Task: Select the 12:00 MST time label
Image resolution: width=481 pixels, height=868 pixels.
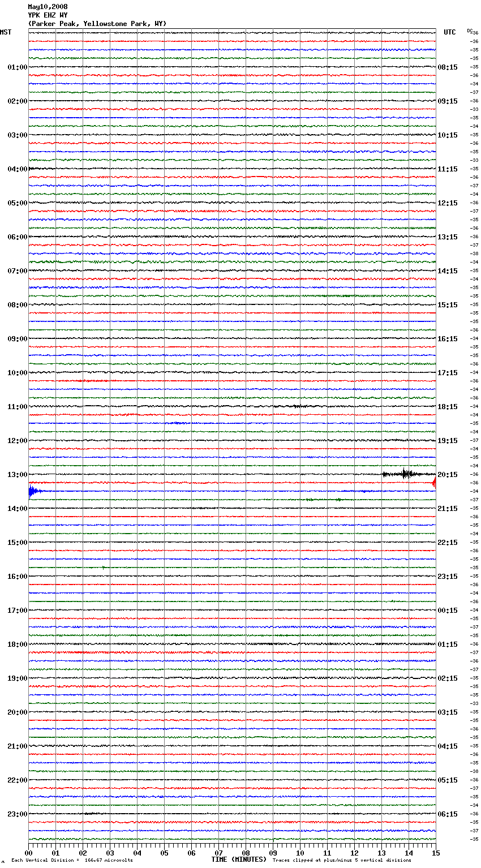Action: [17, 441]
